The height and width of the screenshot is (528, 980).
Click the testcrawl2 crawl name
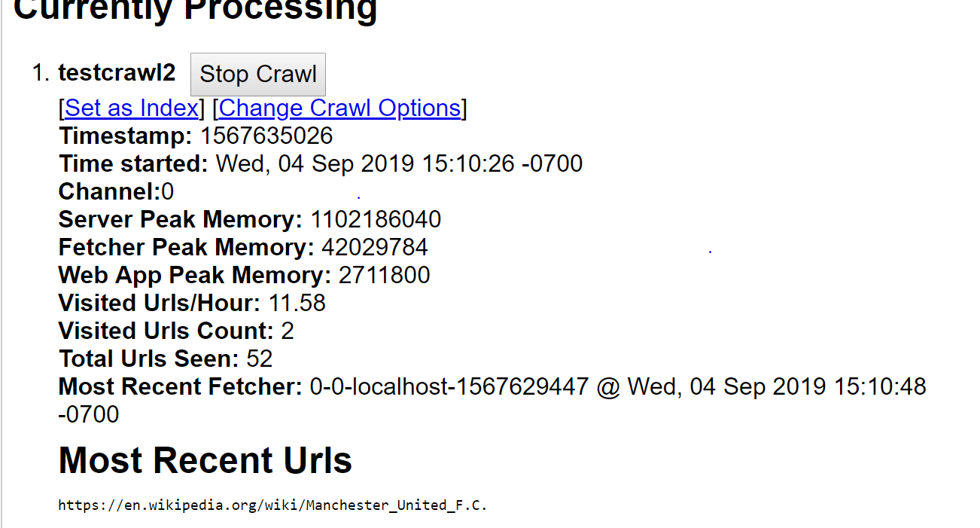tap(117, 73)
